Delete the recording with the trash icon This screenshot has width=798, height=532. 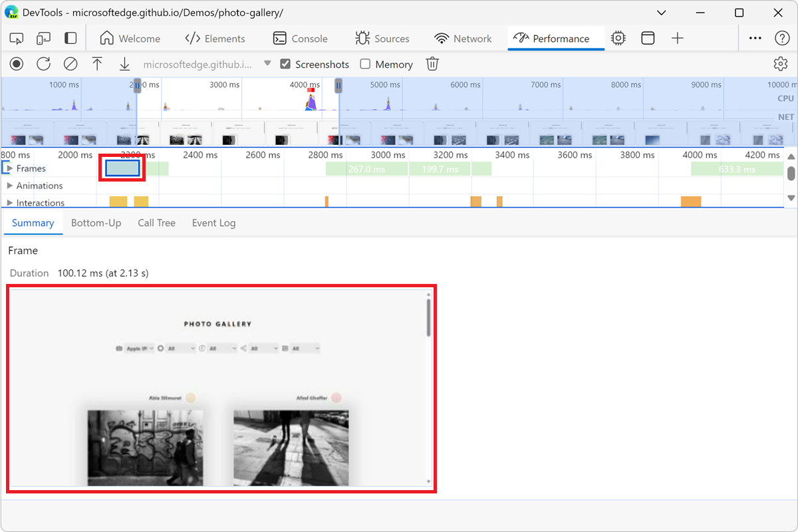pos(432,64)
